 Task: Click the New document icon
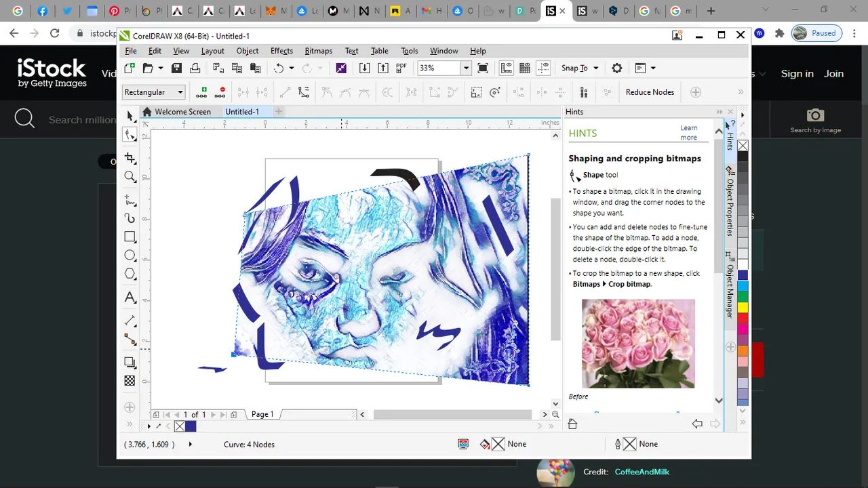point(130,68)
